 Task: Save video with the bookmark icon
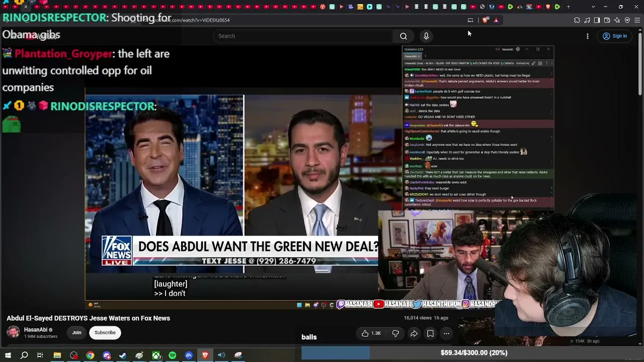(430, 333)
